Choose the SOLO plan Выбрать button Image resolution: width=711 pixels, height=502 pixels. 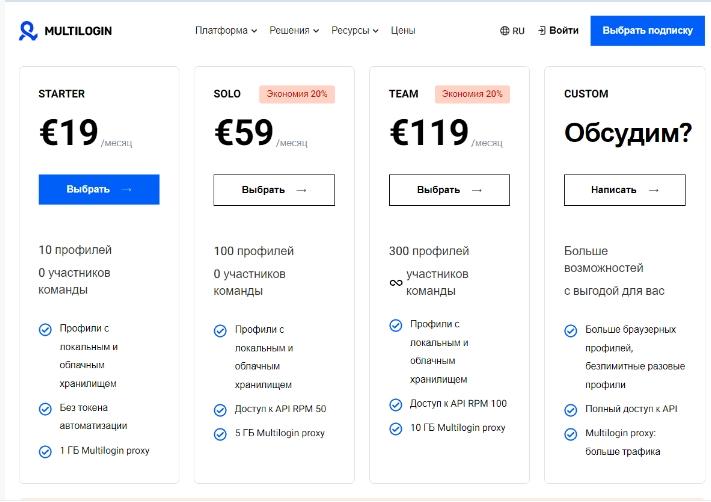[x=274, y=190]
